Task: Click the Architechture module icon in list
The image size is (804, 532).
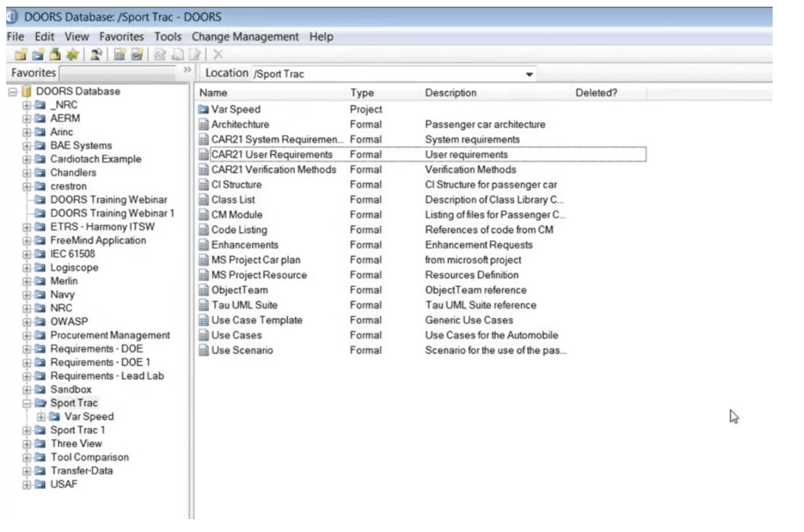Action: click(x=204, y=125)
